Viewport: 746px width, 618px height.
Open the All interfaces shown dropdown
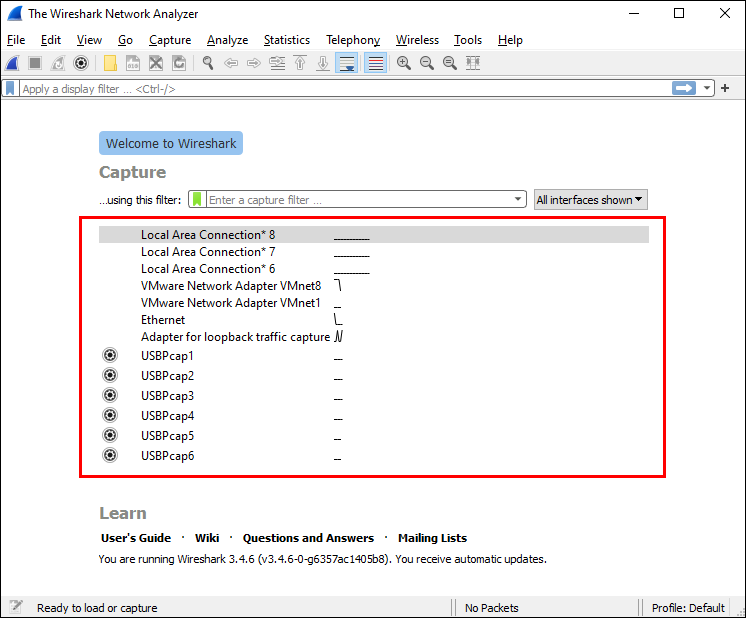click(x=590, y=199)
